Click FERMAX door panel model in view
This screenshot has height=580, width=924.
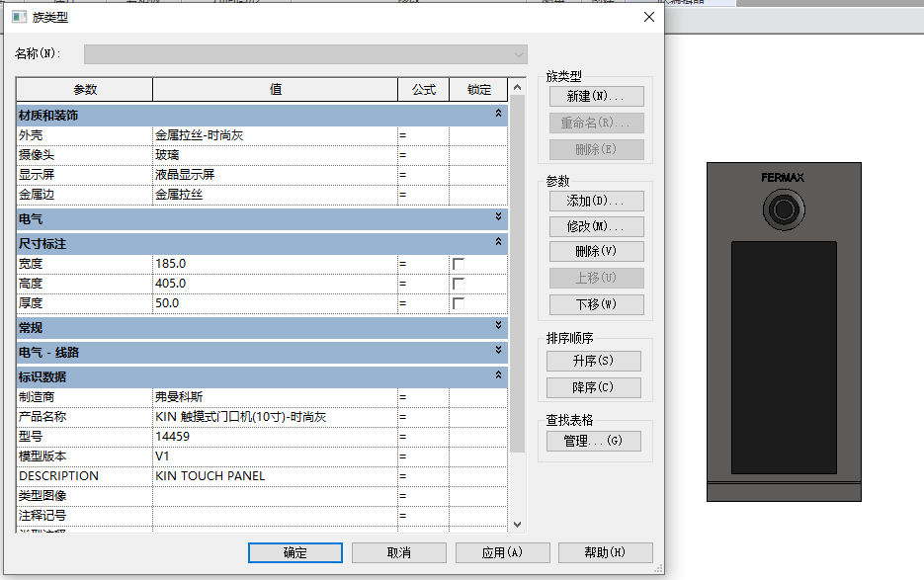(x=784, y=332)
